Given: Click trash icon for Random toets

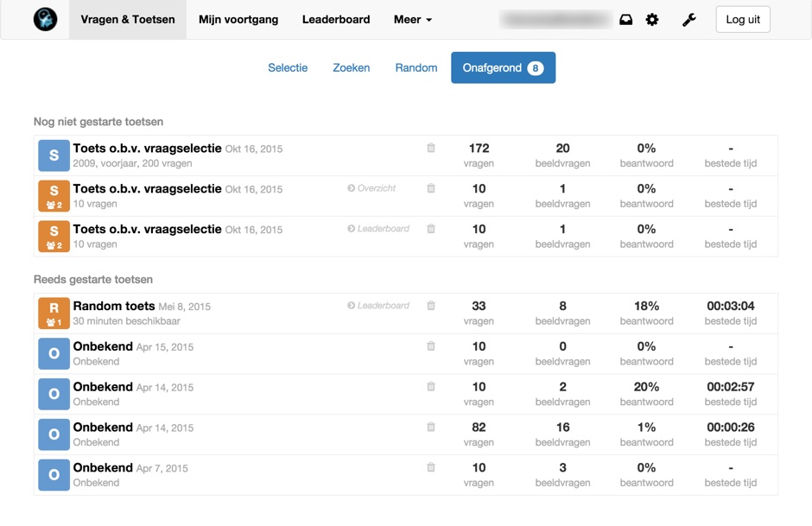Looking at the screenshot, I should pos(431,306).
